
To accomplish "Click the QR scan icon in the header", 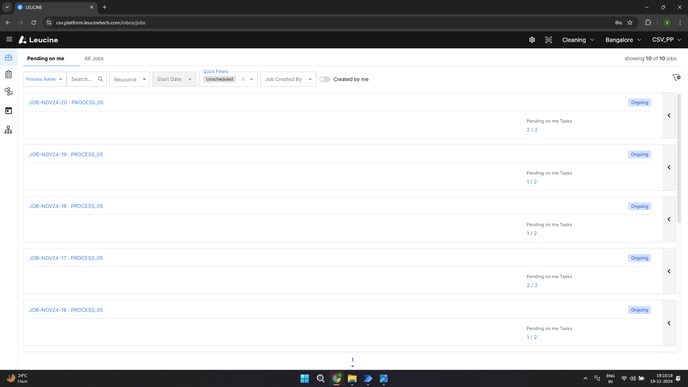I will pos(548,40).
